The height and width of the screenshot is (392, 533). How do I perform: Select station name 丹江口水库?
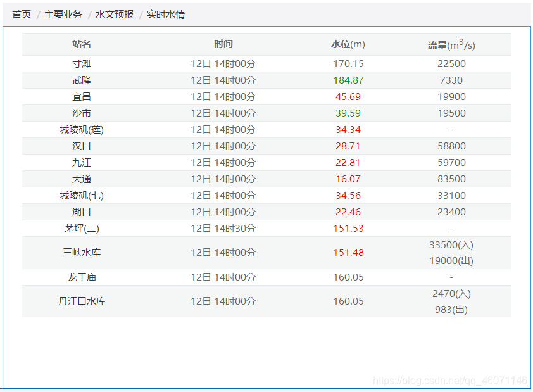tap(82, 301)
